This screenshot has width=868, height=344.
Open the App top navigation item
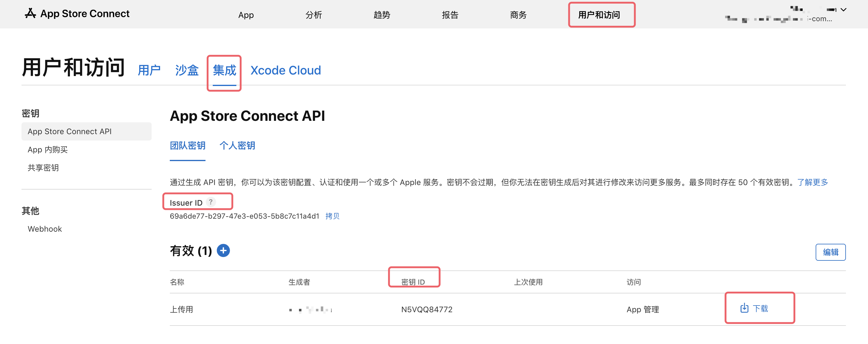[246, 15]
